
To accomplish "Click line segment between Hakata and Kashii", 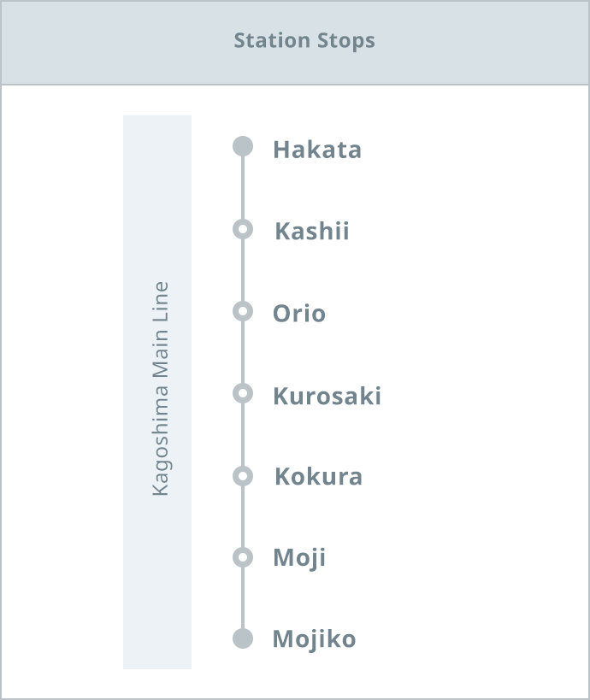I will pos(243,187).
